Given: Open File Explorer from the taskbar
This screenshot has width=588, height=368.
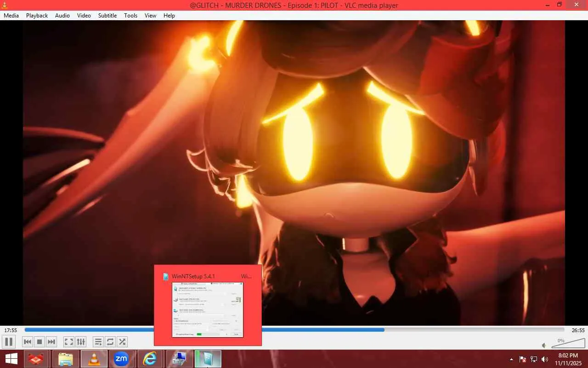Looking at the screenshot, I should (x=66, y=359).
